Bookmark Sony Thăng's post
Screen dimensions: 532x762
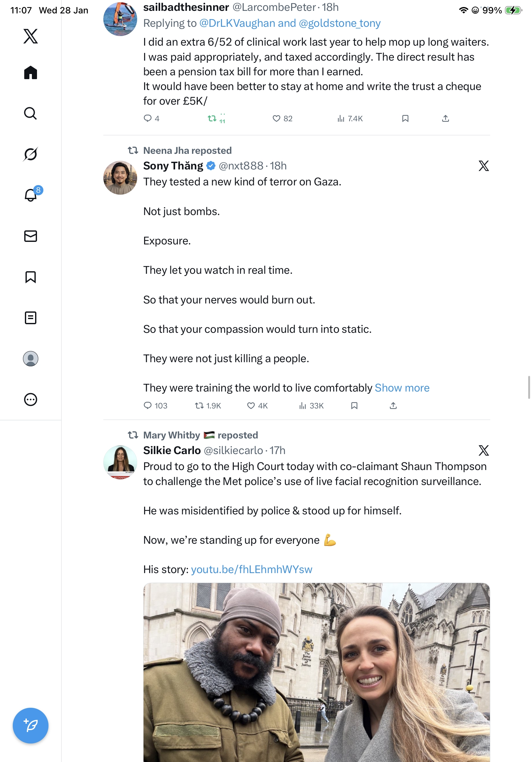(x=354, y=406)
